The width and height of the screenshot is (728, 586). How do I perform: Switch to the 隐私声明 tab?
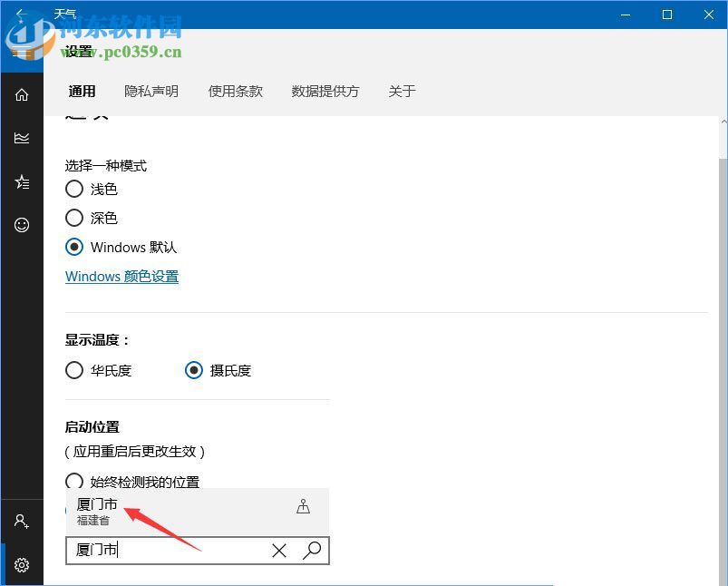pos(150,91)
